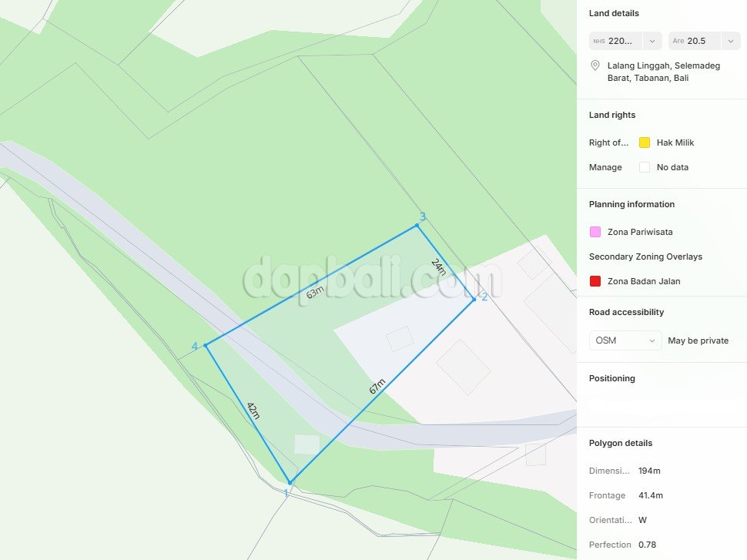The image size is (747, 560).
Task: Select the pink Zona Pariwisata swatch
Action: pos(595,232)
